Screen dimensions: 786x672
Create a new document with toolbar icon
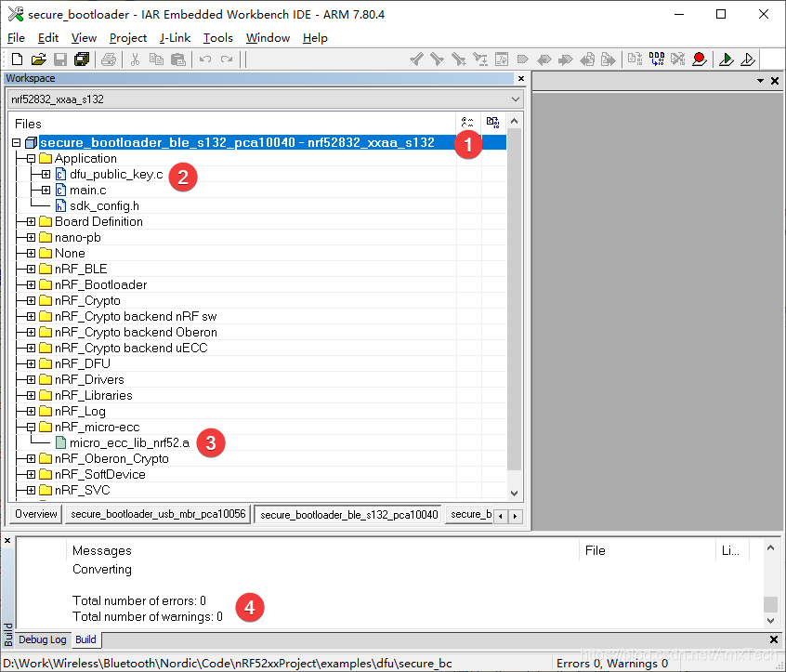pos(17,59)
